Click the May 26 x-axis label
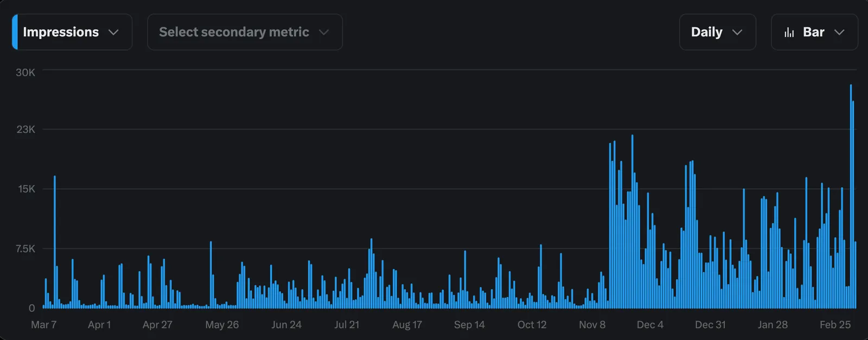 tap(222, 324)
